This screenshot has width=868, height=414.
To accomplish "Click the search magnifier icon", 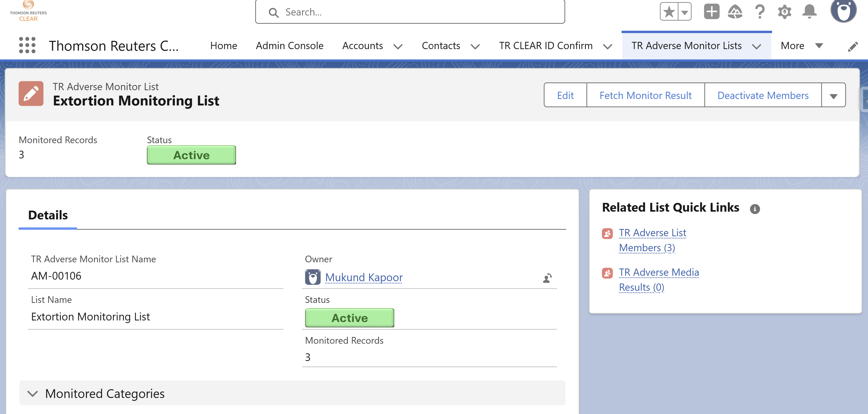I will 274,12.
